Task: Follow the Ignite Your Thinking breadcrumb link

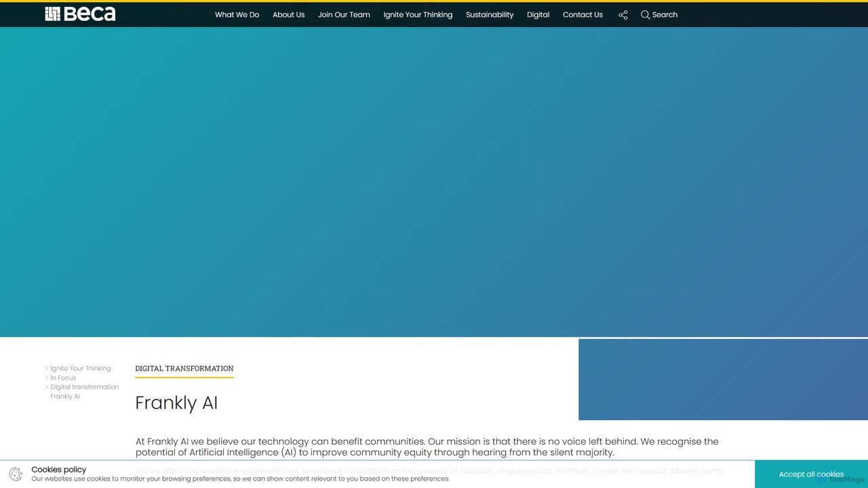Action: pyautogui.click(x=80, y=369)
